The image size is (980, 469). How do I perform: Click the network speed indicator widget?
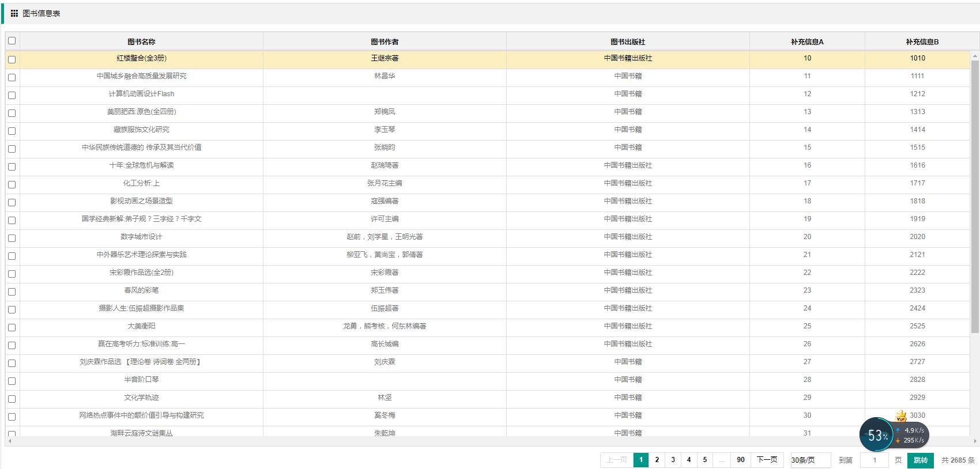click(912, 436)
